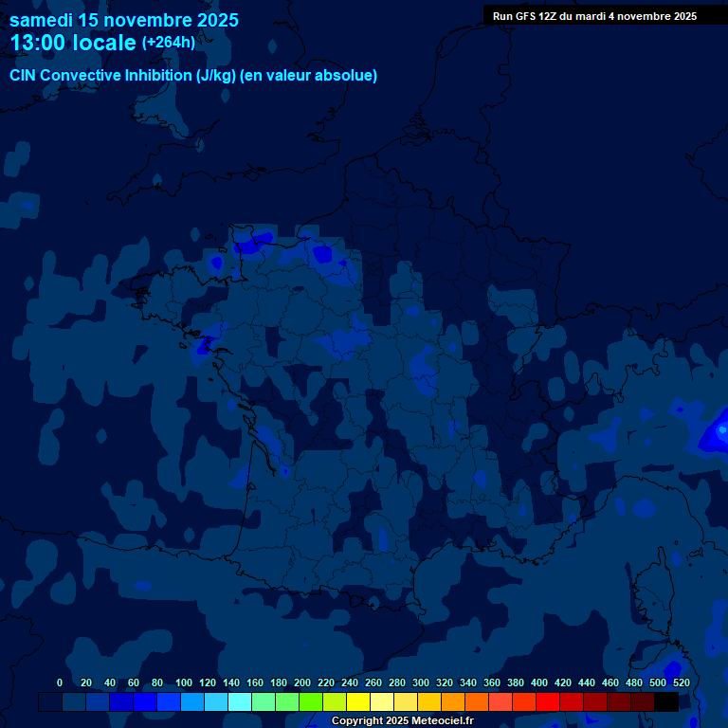Click the light blue swatch at 100-120 J/kg
The image size is (728, 728).
coord(192,702)
